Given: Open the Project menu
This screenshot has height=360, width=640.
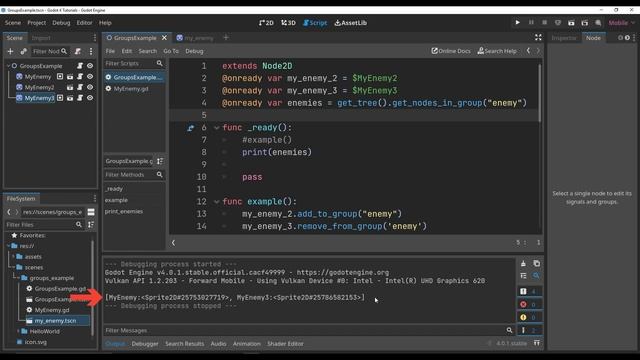Looking at the screenshot, I should (37, 23).
